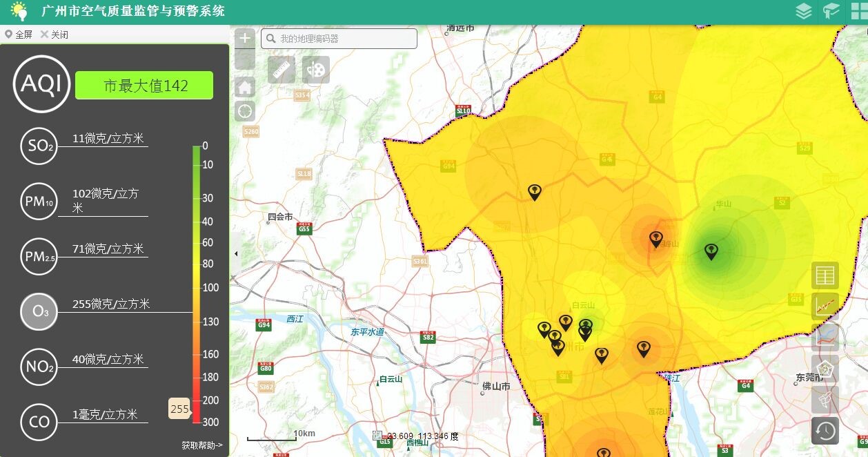Open the radar chart icon
This screenshot has height=457, width=868.
pos(825,369)
